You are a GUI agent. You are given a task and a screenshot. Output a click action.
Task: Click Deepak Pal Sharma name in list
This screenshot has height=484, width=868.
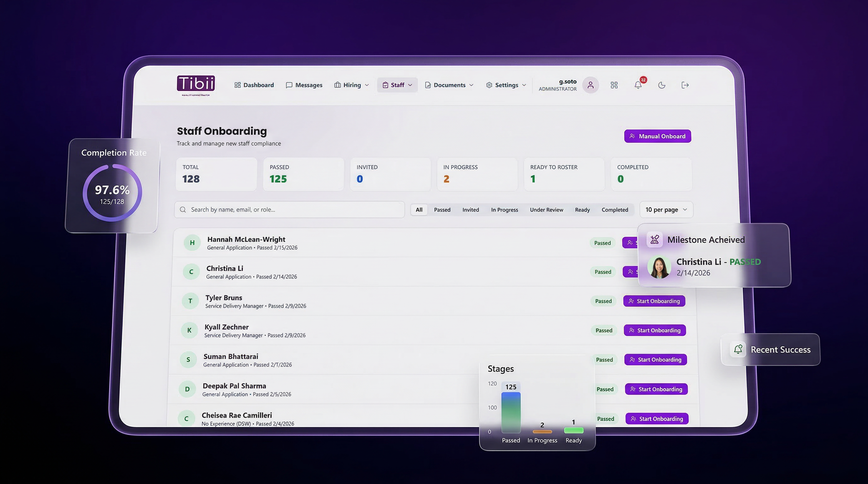[x=234, y=386]
